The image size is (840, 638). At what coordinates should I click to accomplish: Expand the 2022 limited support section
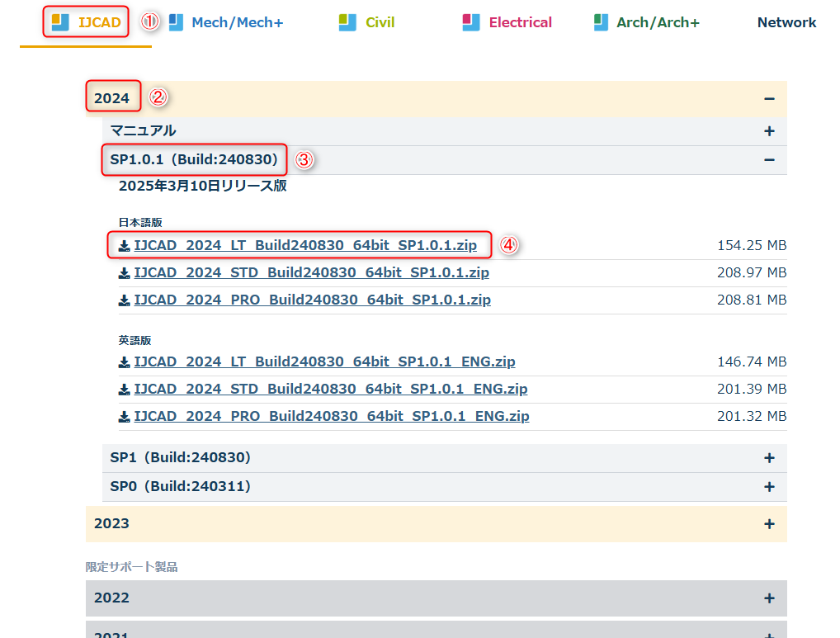coord(436,598)
